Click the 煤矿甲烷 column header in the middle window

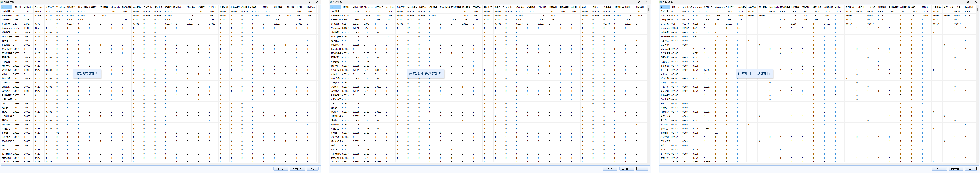[488, 7]
